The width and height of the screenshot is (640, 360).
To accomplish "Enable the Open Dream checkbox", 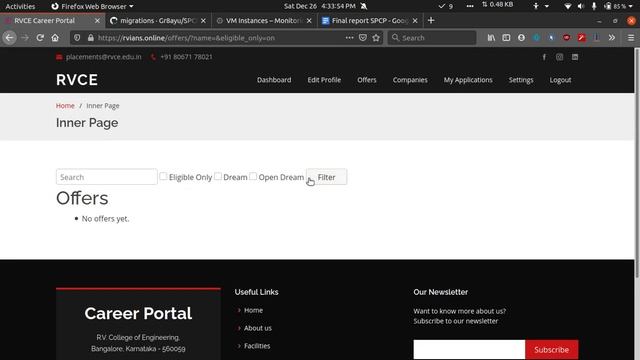I will pyautogui.click(x=253, y=176).
